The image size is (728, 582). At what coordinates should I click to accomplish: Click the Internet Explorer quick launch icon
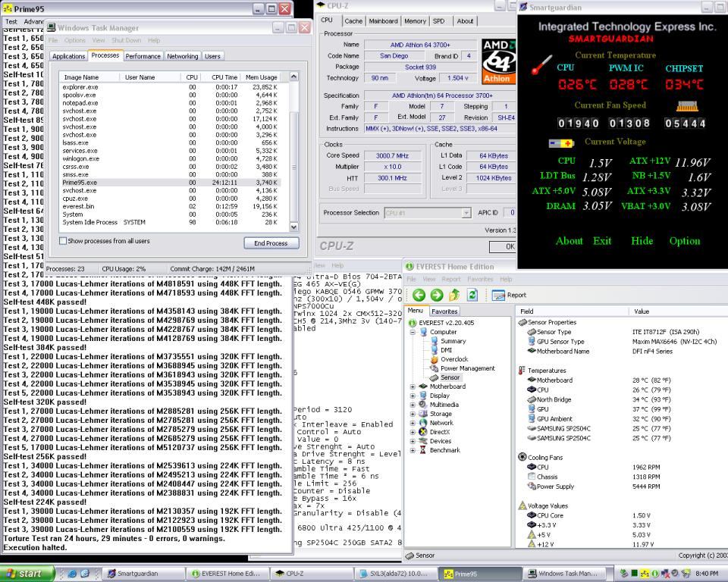[73, 574]
